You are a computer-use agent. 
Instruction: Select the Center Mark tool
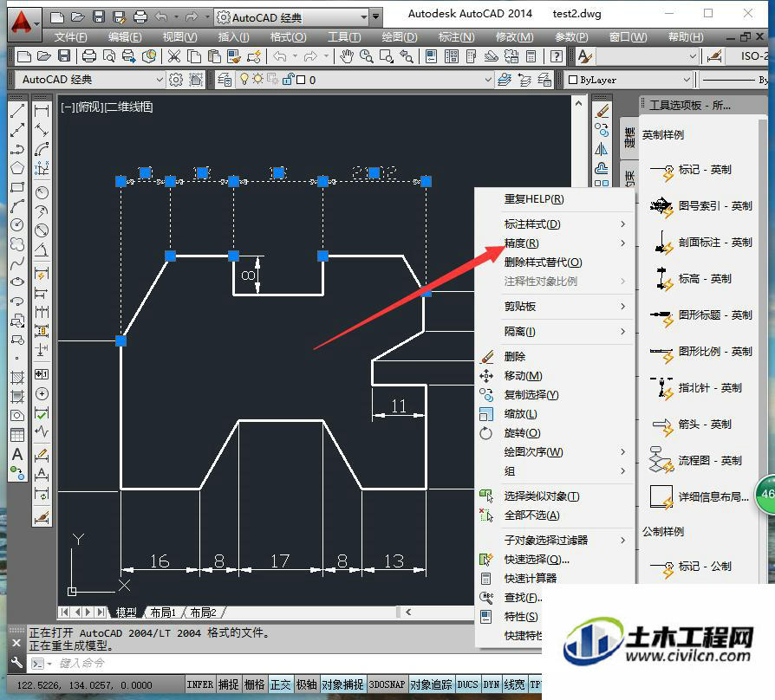(42, 393)
